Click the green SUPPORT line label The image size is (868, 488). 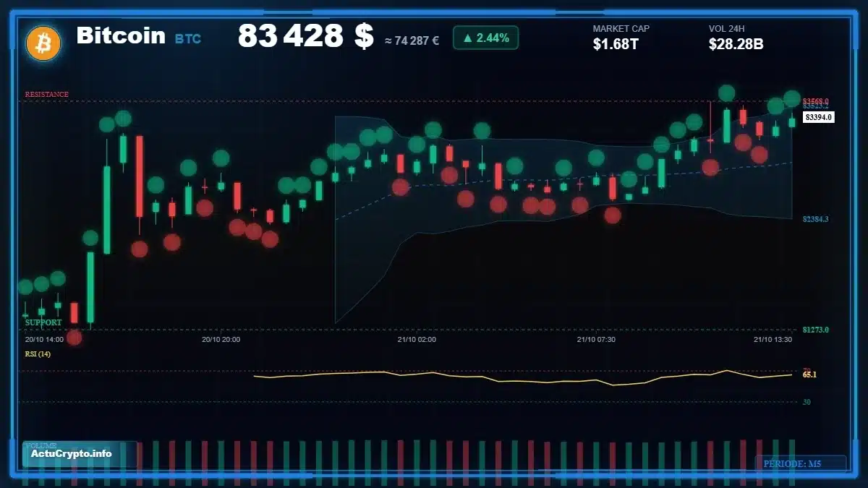43,322
